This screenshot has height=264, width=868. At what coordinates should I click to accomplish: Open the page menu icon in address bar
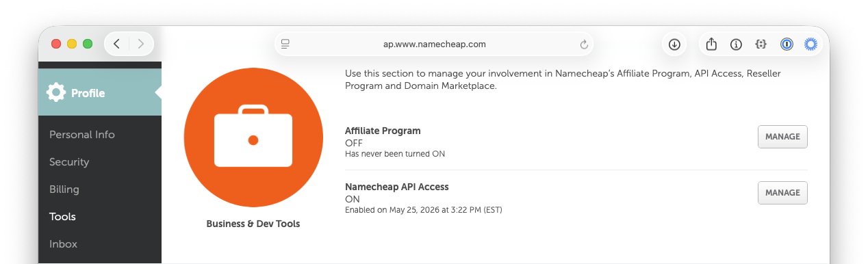click(x=285, y=44)
